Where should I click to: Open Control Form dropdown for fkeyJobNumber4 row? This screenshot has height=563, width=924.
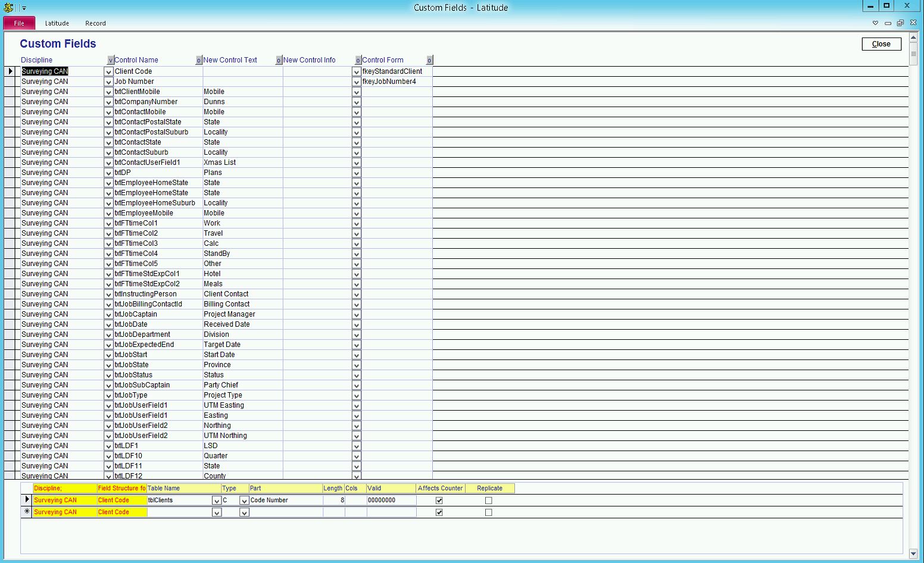point(356,82)
